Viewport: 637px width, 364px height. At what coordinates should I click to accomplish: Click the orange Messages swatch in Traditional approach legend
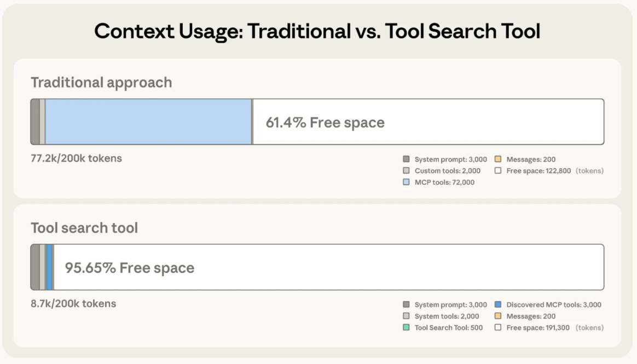tap(498, 160)
